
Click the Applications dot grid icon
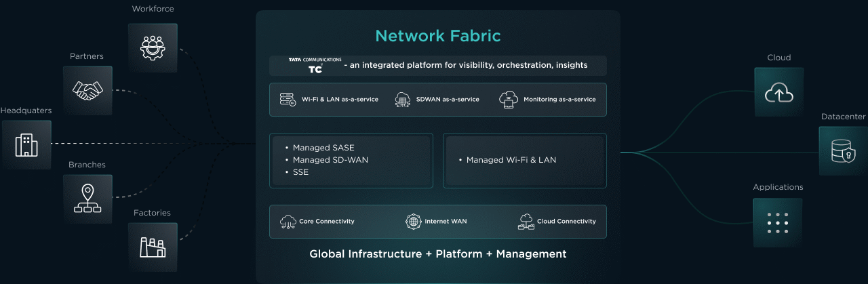[x=777, y=222]
